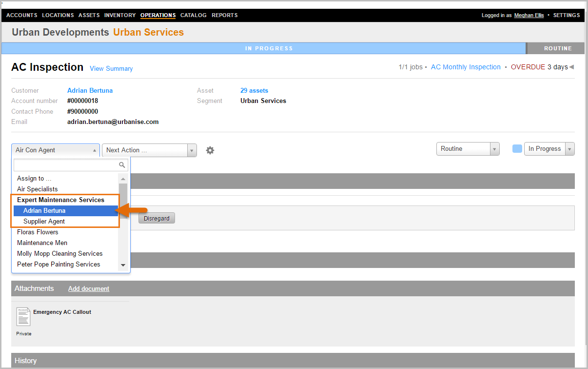The height and width of the screenshot is (369, 588).
Task: Click the blue In Progress status color swatch
Action: coord(517,149)
